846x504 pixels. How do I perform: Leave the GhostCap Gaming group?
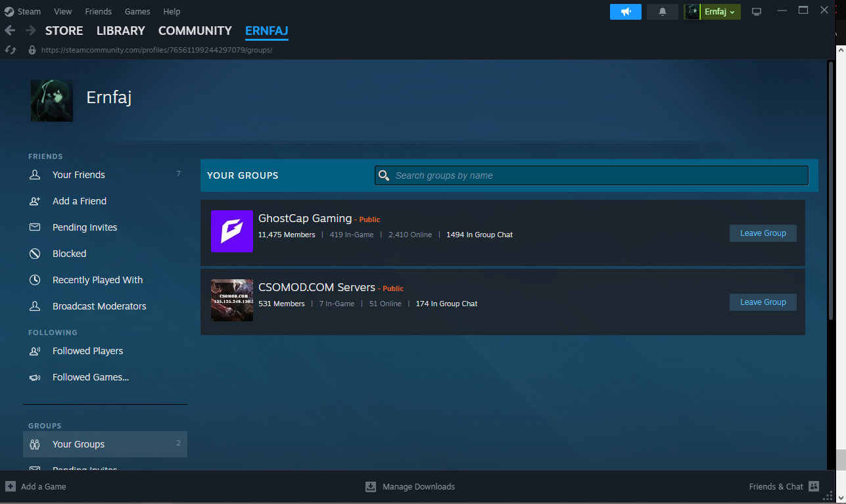(x=763, y=233)
